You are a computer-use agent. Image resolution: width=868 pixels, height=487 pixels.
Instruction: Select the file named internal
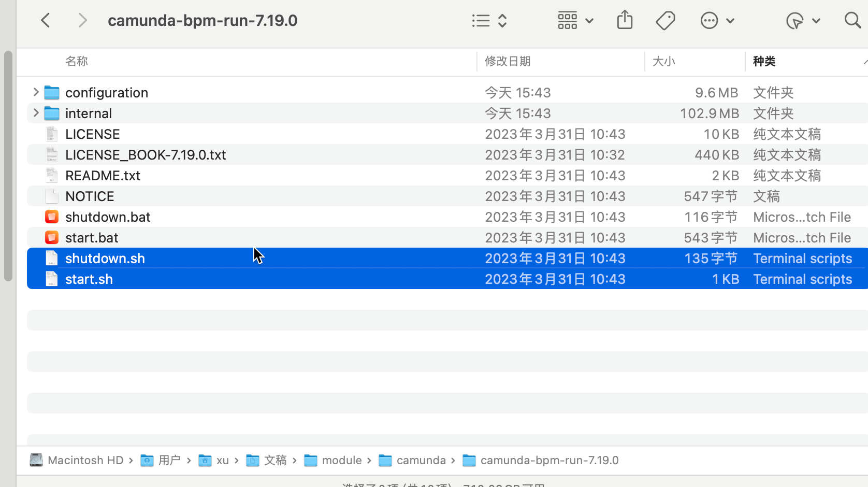89,113
